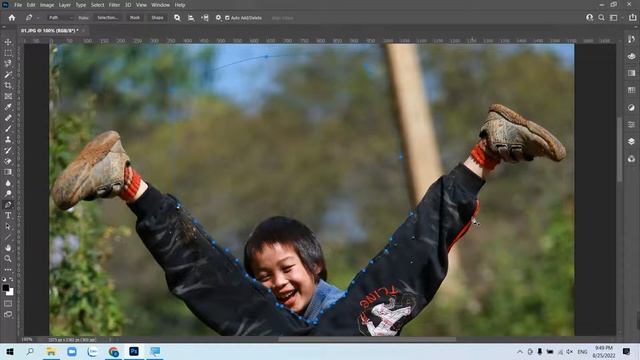Open the Window menu
Viewport: 640px width, 360px height.
[160, 5]
